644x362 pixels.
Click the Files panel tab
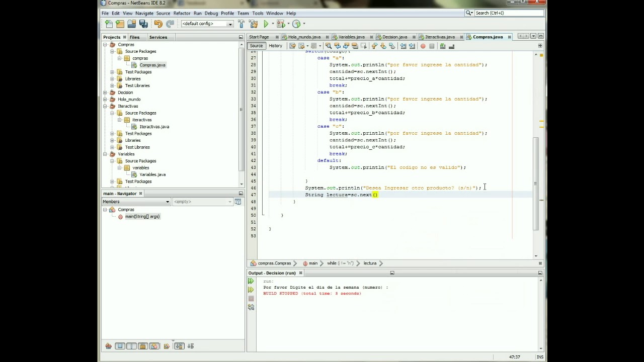(x=134, y=37)
